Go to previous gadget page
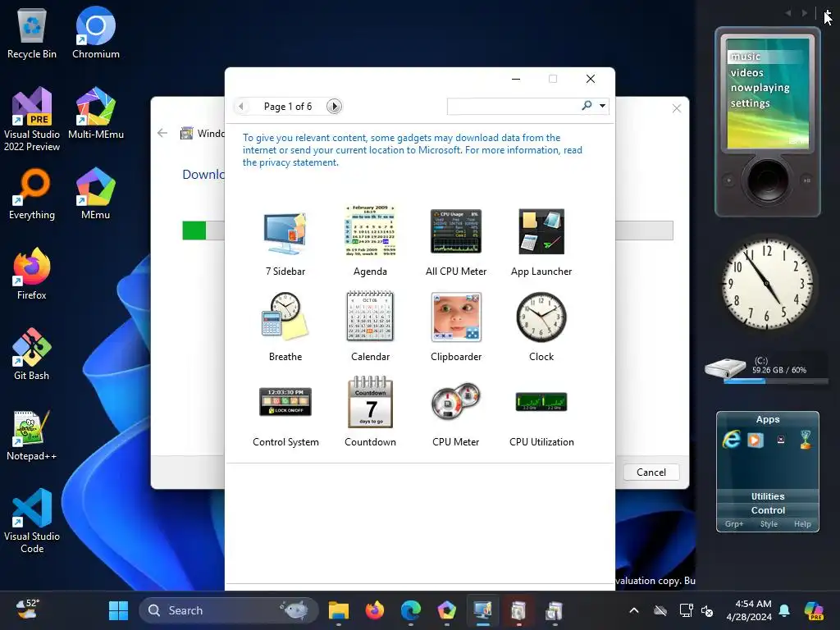 (241, 106)
